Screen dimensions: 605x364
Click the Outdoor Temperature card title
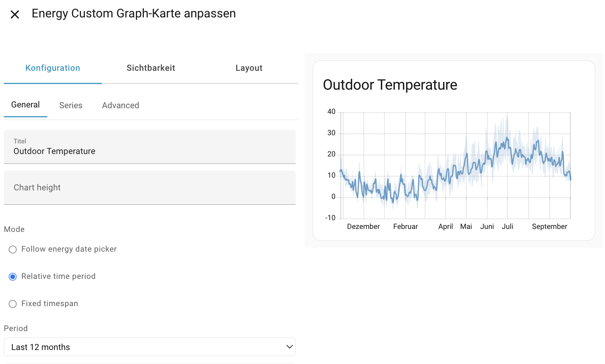pos(390,85)
